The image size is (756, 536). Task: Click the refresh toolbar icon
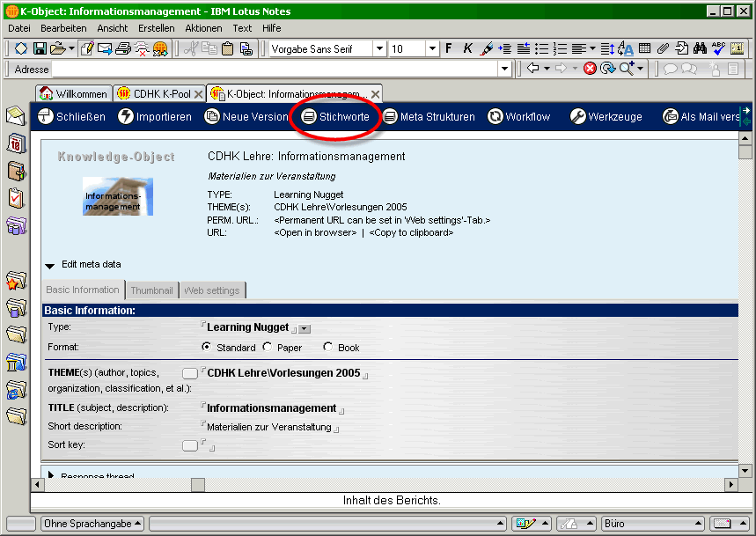pyautogui.click(x=607, y=69)
